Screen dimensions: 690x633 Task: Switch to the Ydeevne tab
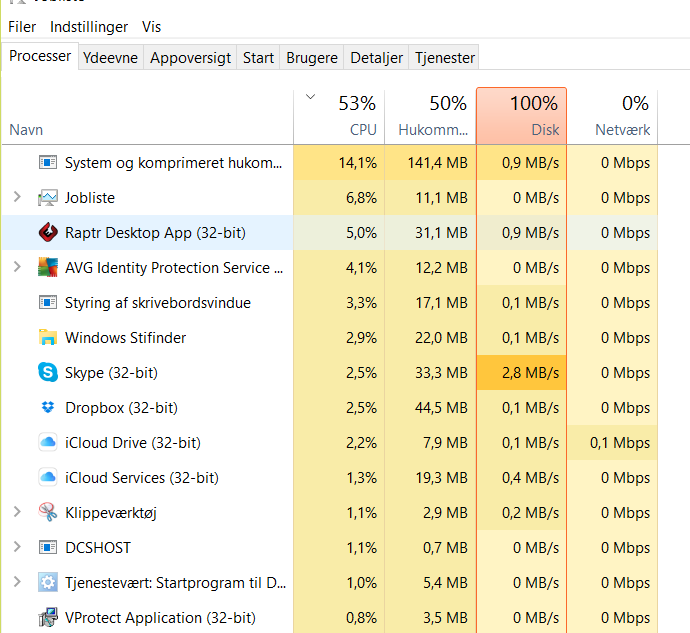click(x=111, y=58)
